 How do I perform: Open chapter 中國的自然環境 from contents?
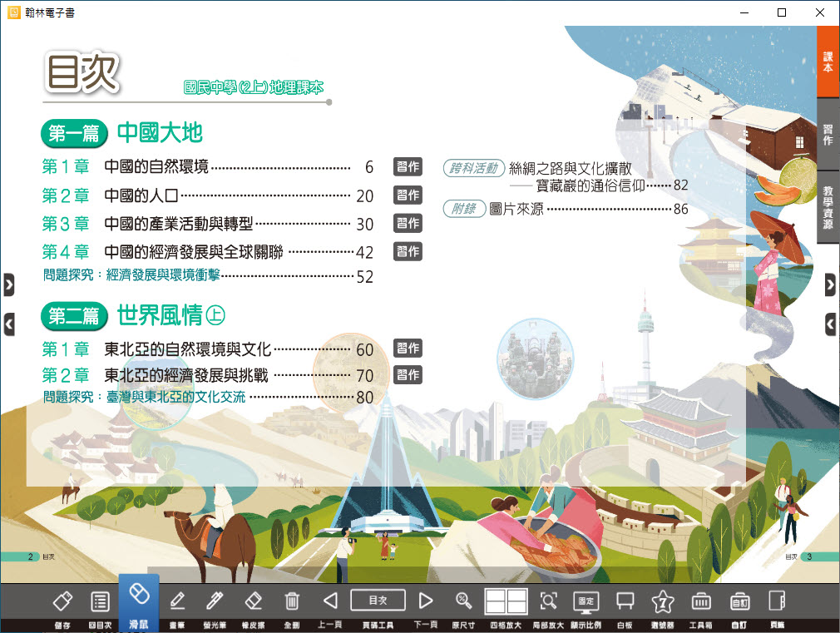tap(156, 166)
